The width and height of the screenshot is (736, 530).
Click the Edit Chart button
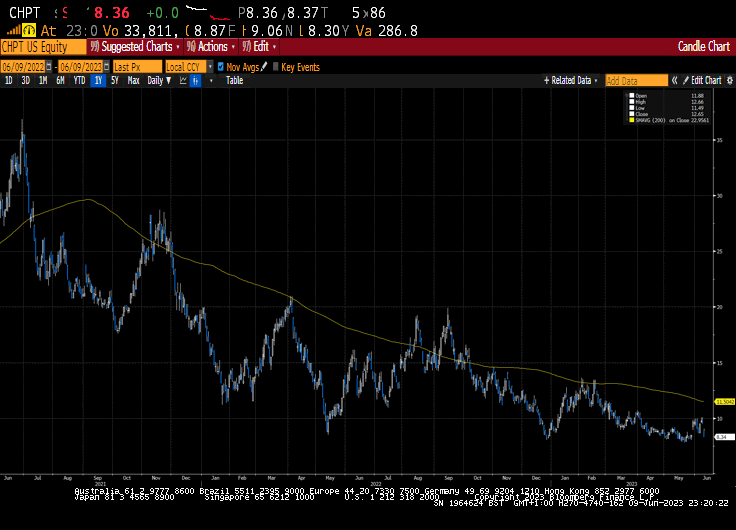tap(702, 80)
